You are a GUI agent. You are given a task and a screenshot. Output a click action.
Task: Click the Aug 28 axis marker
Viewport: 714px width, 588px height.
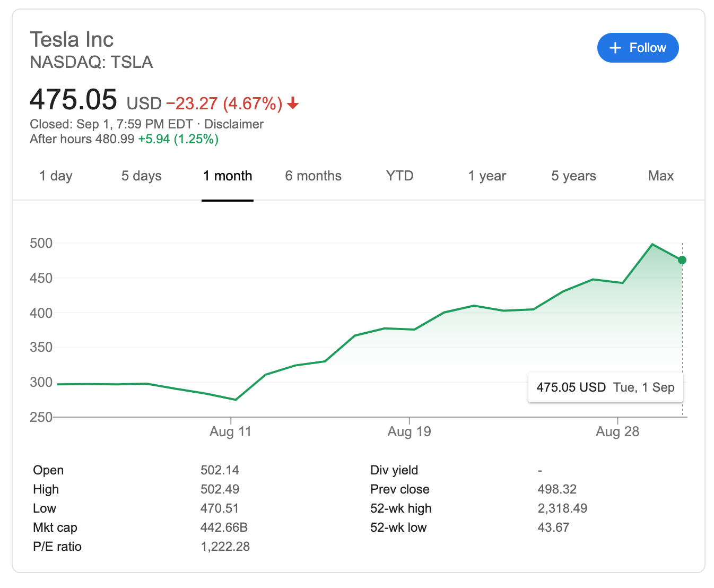click(617, 431)
